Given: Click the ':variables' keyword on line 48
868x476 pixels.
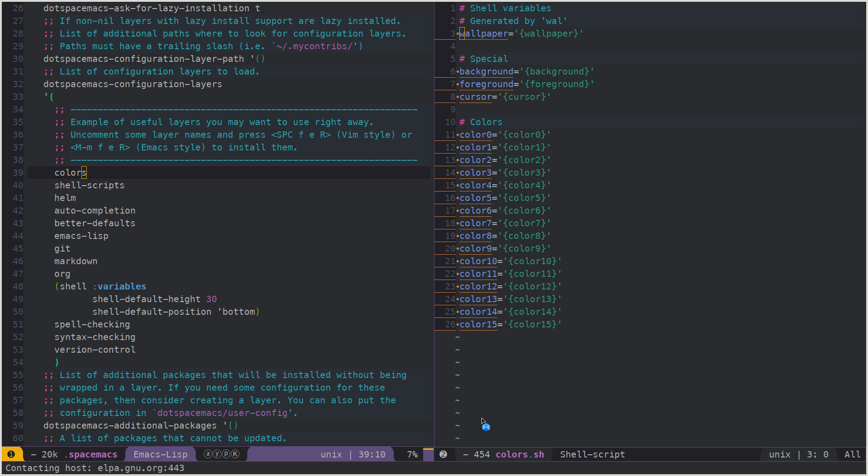Looking at the screenshot, I should point(119,286).
